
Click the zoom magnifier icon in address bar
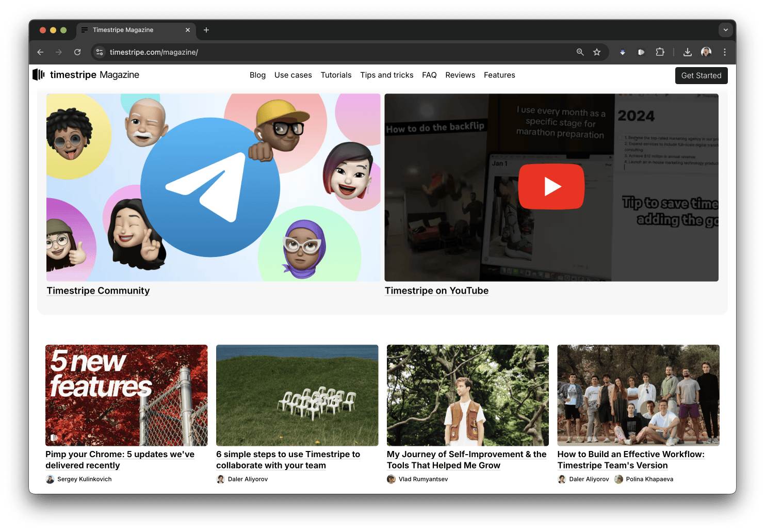point(580,52)
